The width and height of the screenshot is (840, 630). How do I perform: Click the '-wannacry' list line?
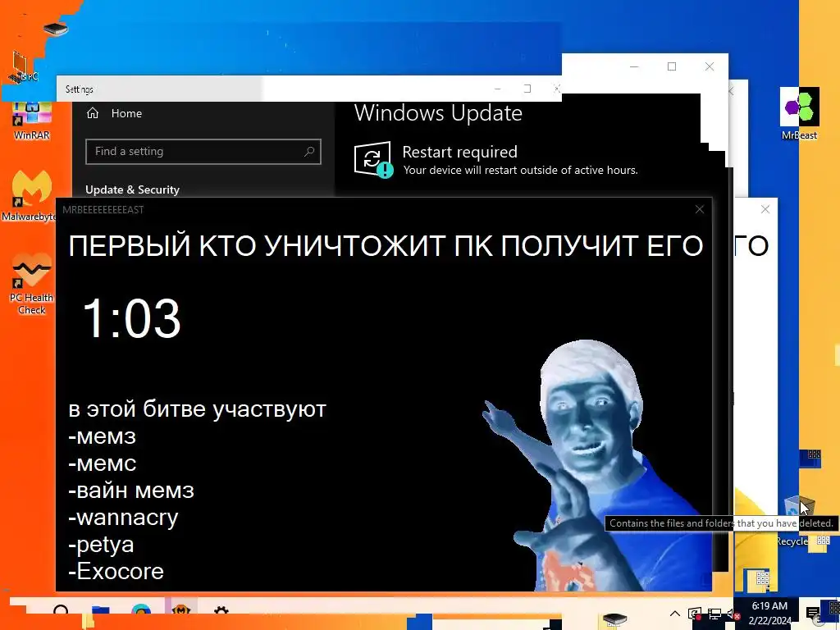pos(123,517)
